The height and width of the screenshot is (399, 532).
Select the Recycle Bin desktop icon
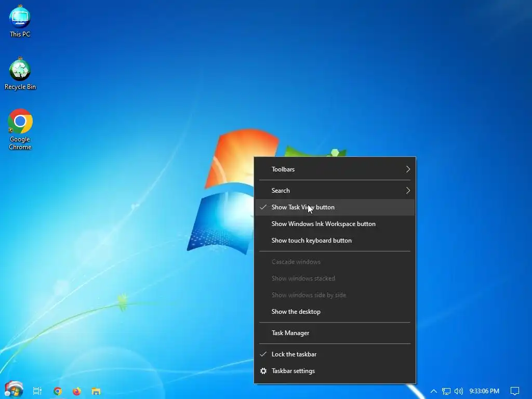point(20,74)
